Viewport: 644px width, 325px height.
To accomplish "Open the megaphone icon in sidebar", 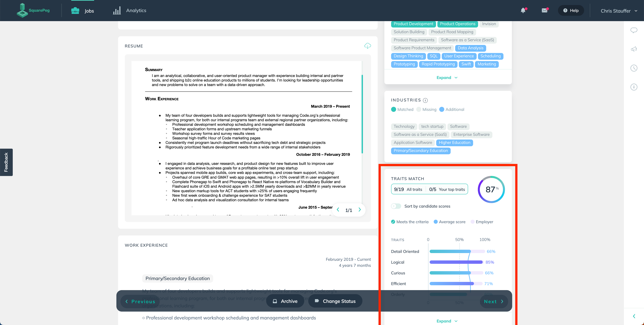I will (x=634, y=49).
